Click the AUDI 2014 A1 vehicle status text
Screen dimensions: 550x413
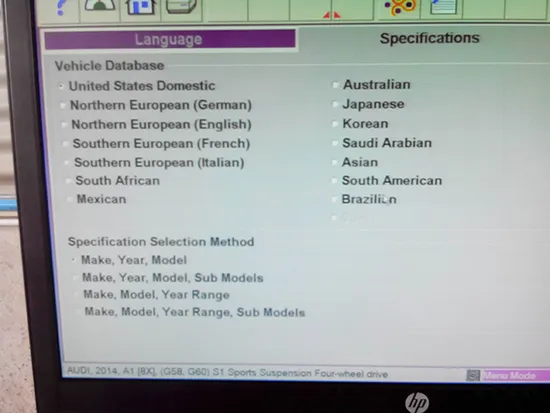point(227,373)
